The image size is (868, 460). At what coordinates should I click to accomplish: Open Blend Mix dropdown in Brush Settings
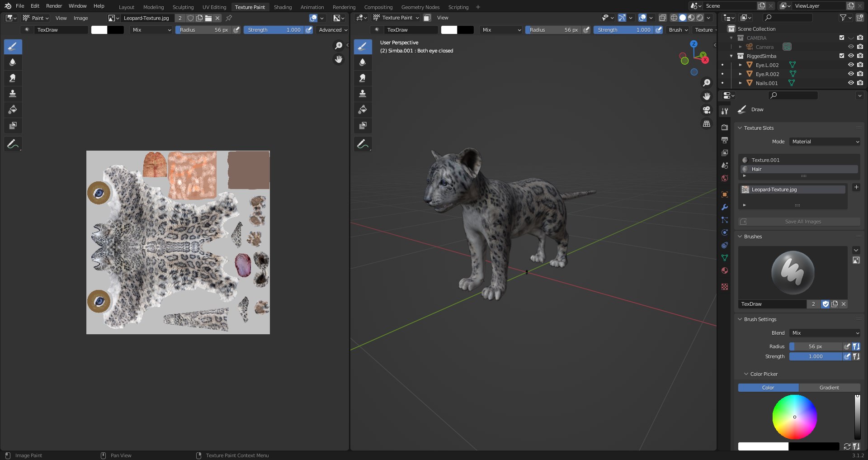tap(825, 333)
